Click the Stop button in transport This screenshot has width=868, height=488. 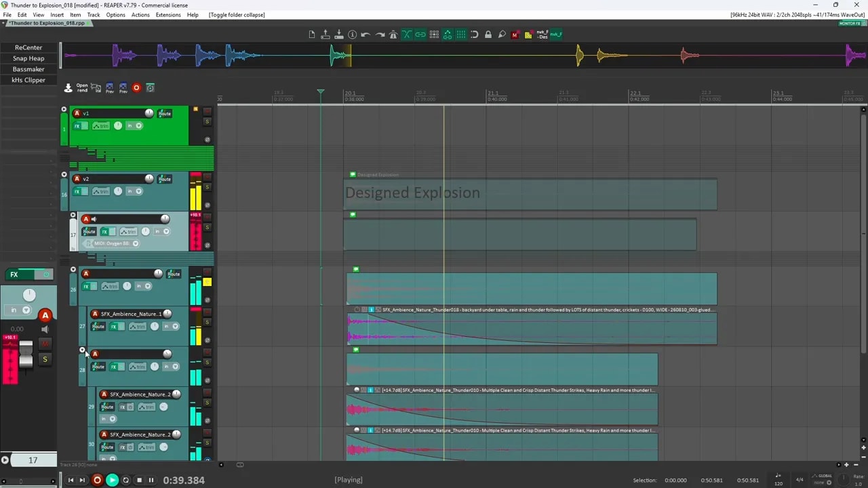coord(139,480)
